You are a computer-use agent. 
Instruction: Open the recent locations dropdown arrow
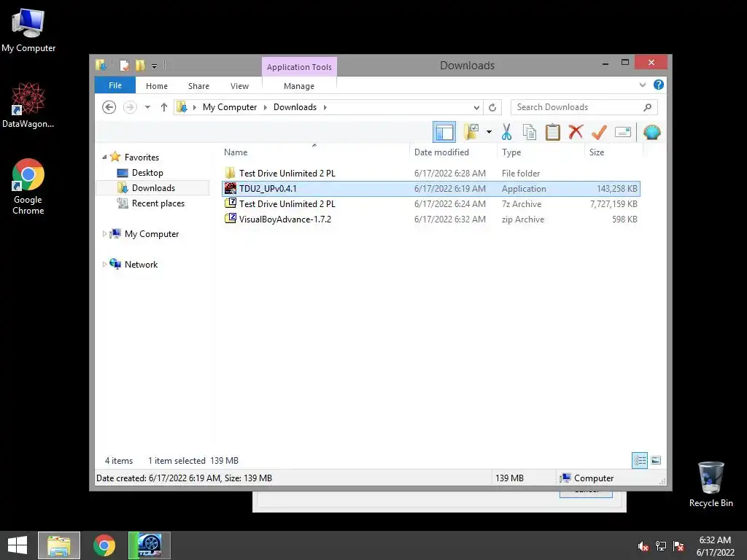[147, 107]
